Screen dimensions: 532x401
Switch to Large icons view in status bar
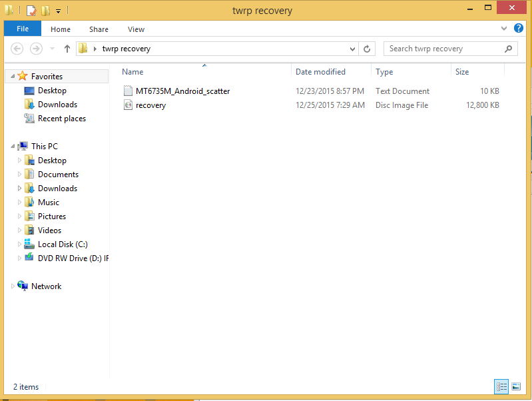[516, 386]
